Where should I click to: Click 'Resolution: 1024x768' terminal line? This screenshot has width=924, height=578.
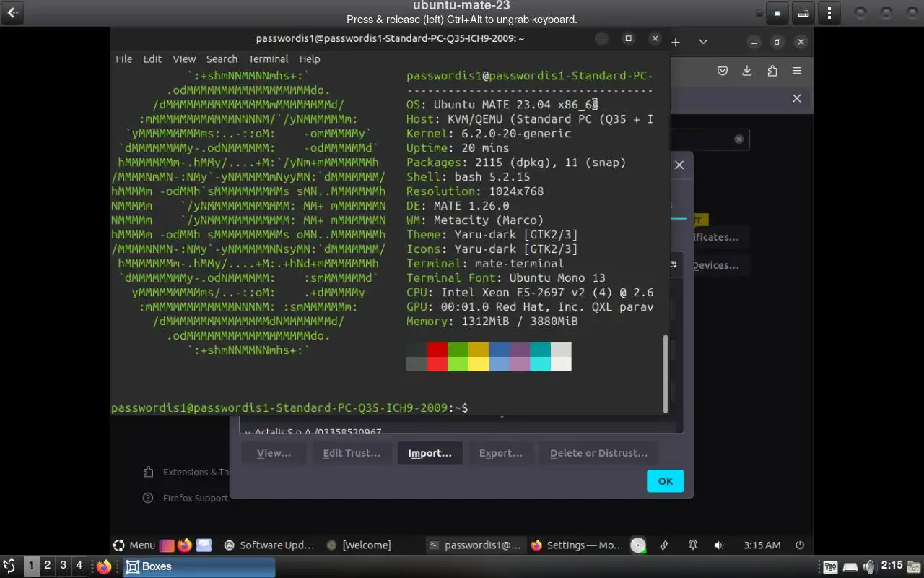pyautogui.click(x=475, y=191)
